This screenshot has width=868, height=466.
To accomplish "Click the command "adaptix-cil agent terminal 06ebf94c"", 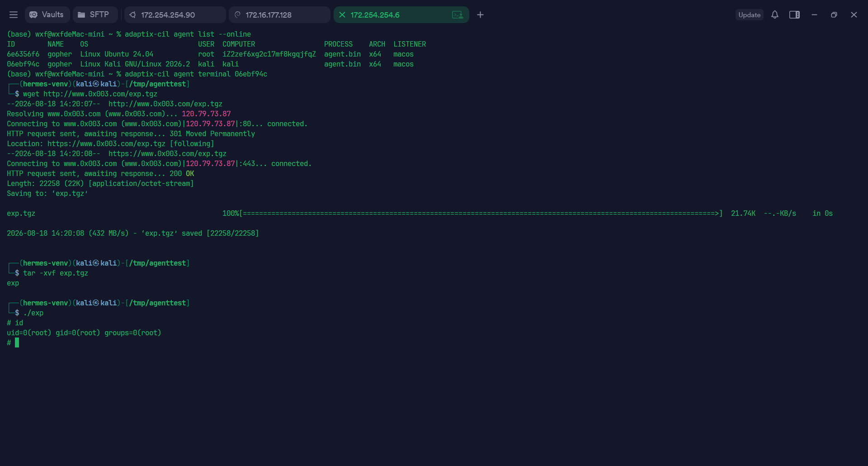I will [196, 74].
